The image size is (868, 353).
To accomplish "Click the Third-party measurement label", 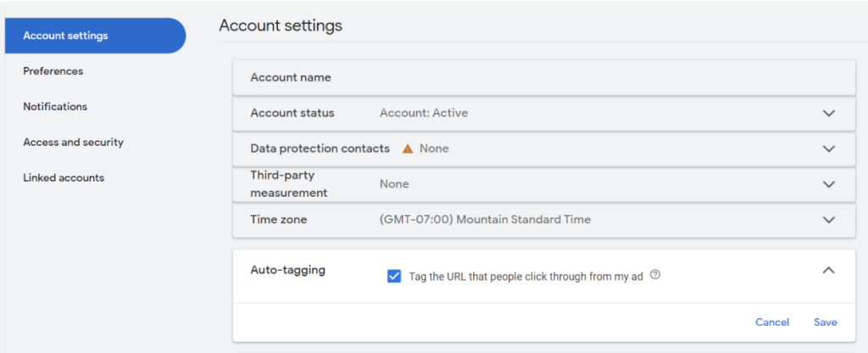I will pos(289,184).
